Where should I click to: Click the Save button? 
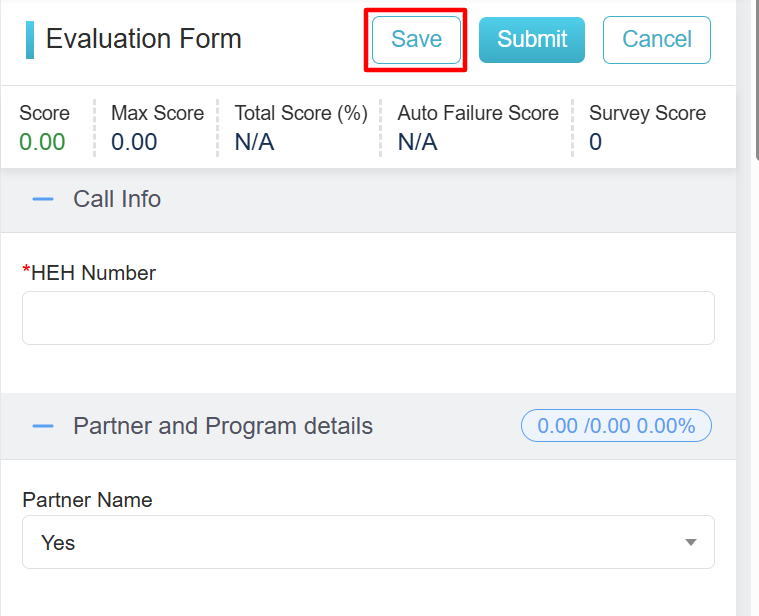[416, 40]
